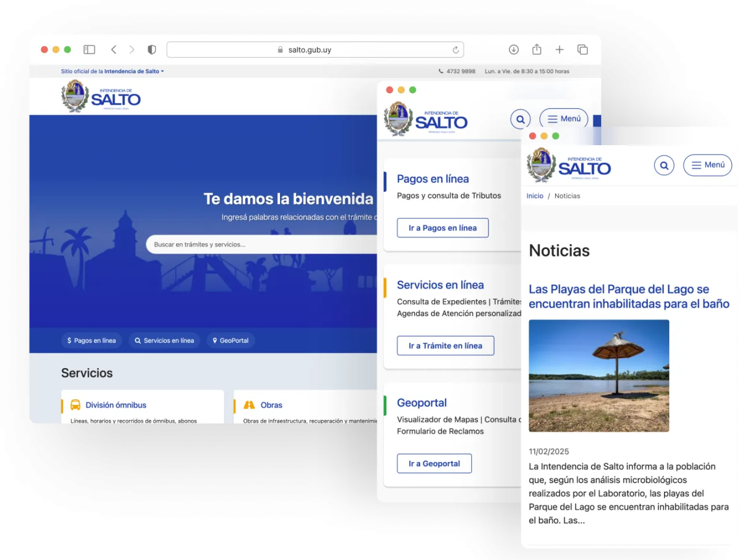747x560 pixels.
Task: Reload page using the refresh icon
Action: pos(455,50)
